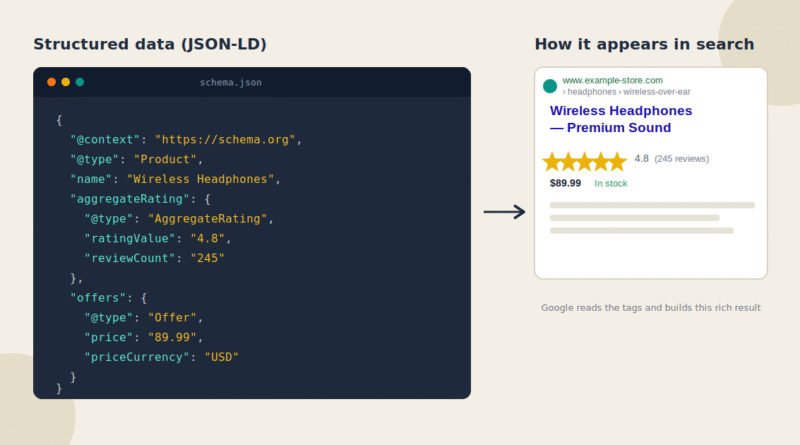The width and height of the screenshot is (800, 445).
Task: Click the "https://schema.org" string value
Action: (x=225, y=140)
